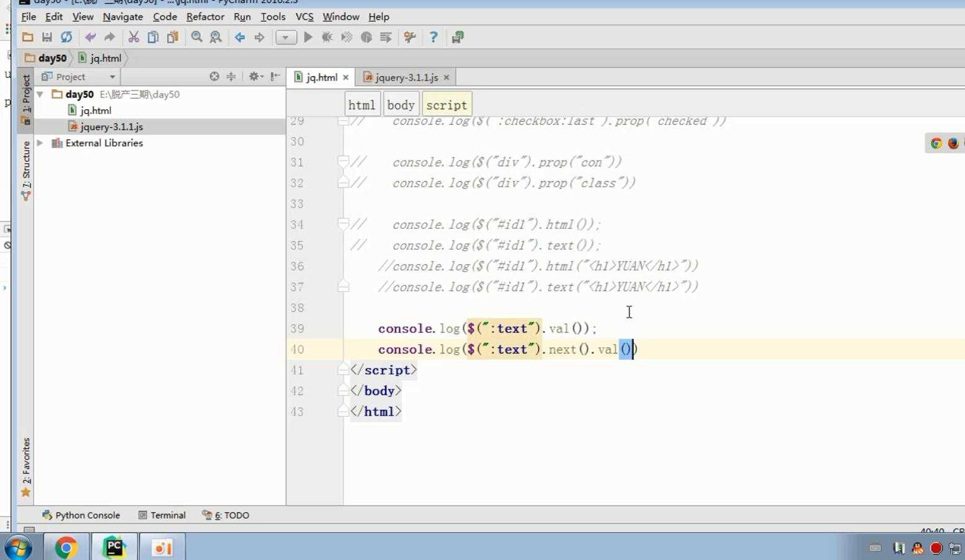Open the Refactor menu
965x560 pixels.
tap(205, 17)
